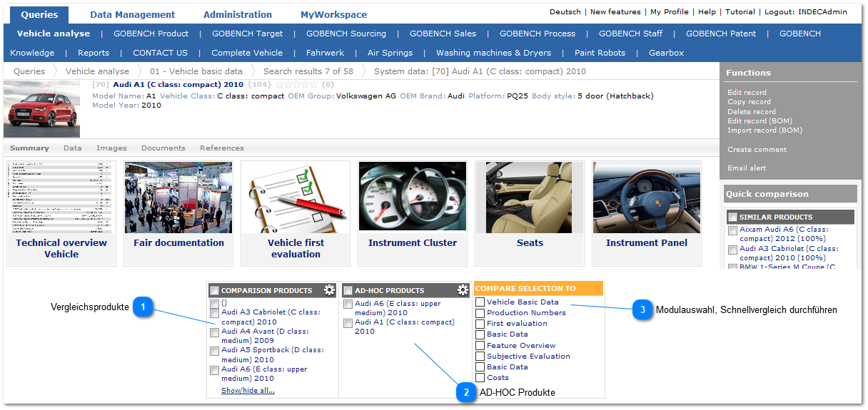
Task: Open My Profile link
Action: coord(670,12)
